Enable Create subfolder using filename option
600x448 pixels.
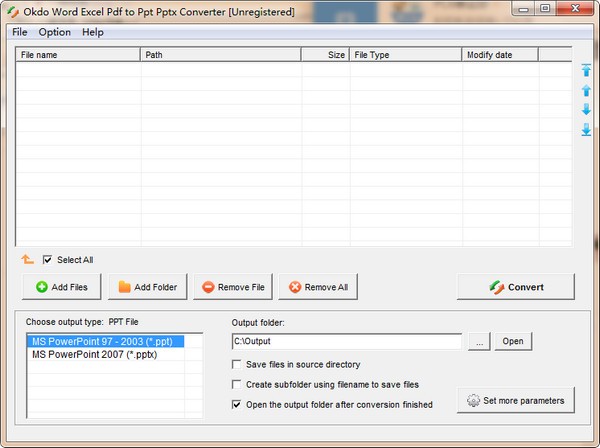pyautogui.click(x=236, y=384)
